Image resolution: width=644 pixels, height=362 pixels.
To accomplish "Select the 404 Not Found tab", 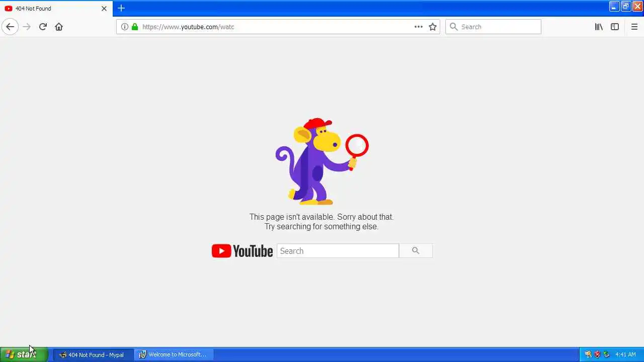I will tap(56, 9).
